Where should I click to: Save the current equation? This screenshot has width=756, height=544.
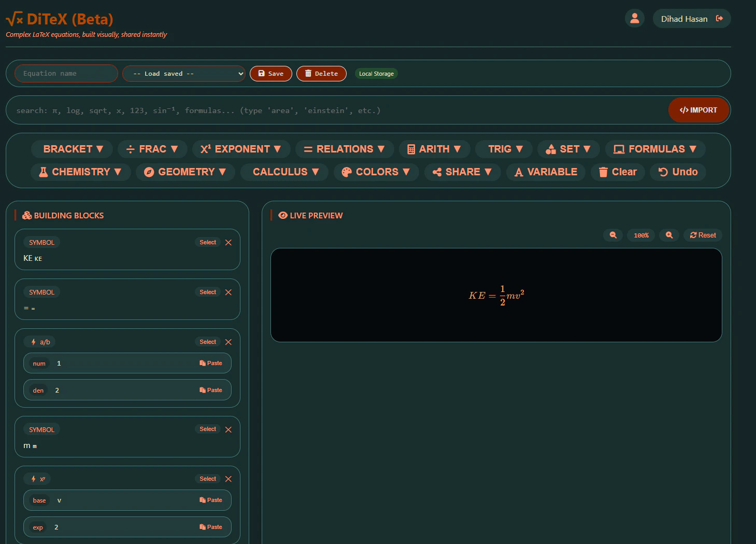coord(270,73)
